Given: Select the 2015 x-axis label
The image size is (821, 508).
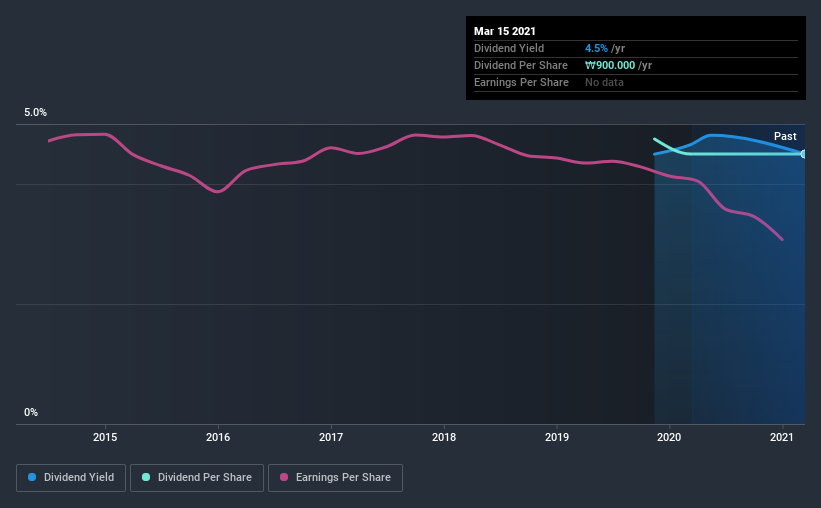Looking at the screenshot, I should (x=105, y=437).
